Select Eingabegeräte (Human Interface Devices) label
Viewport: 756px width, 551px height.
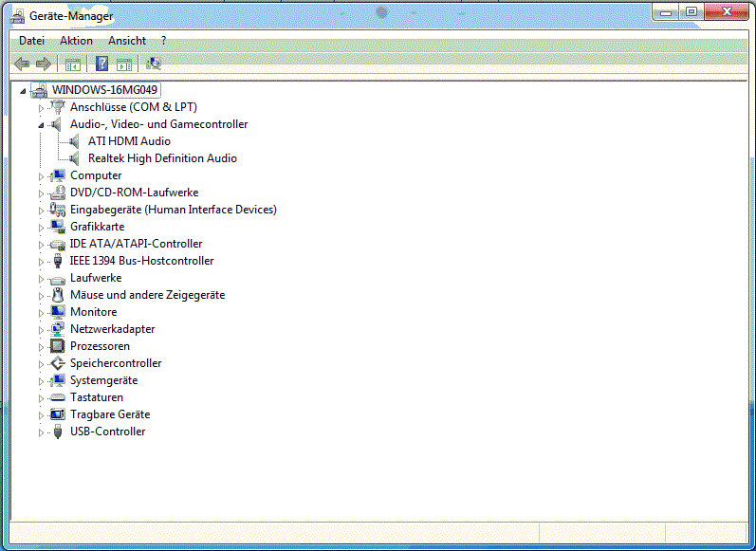(x=174, y=210)
